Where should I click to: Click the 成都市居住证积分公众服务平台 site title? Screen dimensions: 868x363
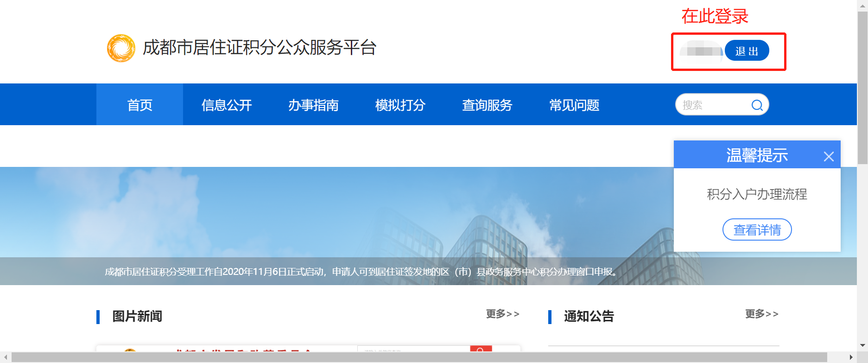tap(260, 48)
